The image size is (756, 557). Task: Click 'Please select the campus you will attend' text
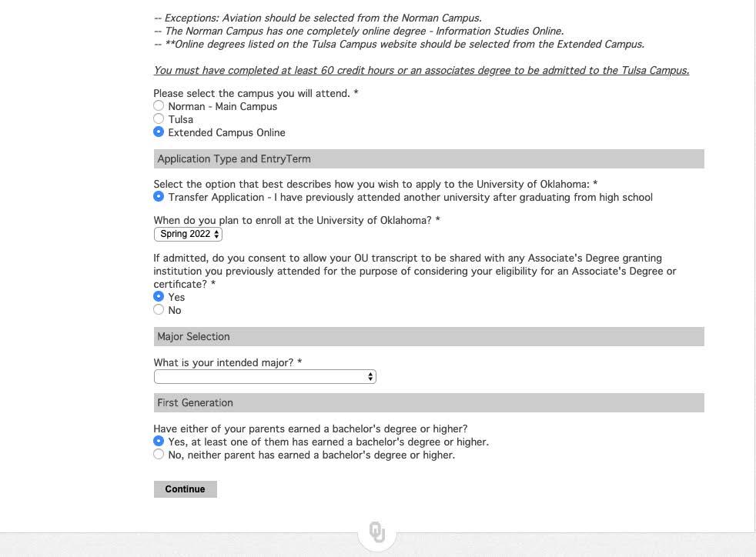[256, 93]
